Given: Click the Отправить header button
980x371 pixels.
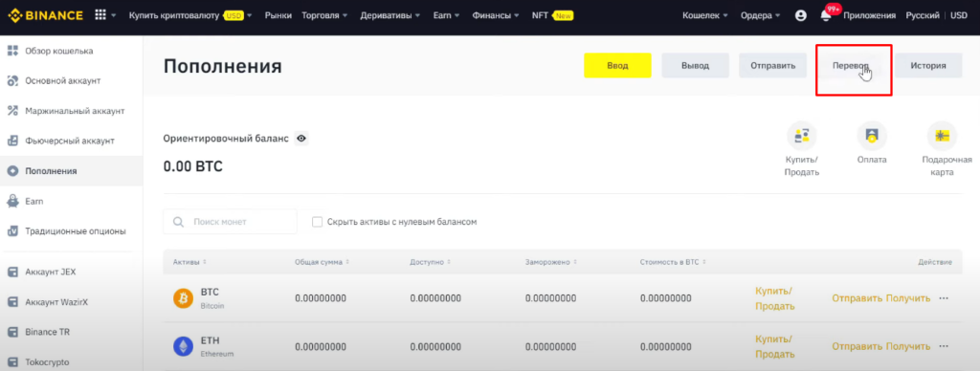Looking at the screenshot, I should (x=772, y=65).
